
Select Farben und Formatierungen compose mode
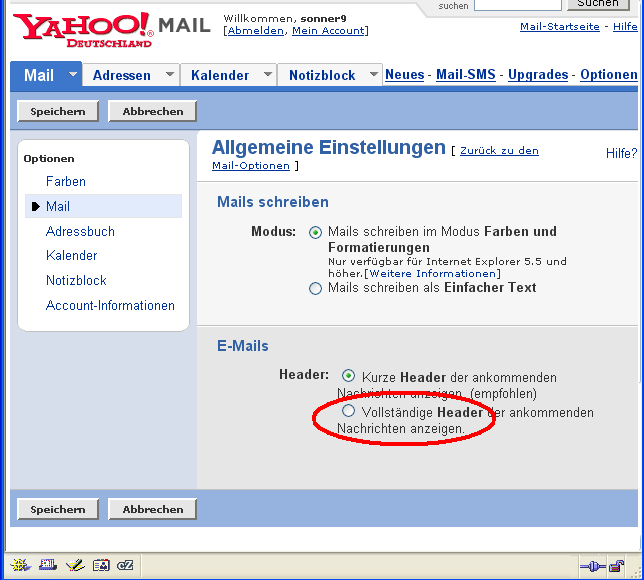point(315,233)
